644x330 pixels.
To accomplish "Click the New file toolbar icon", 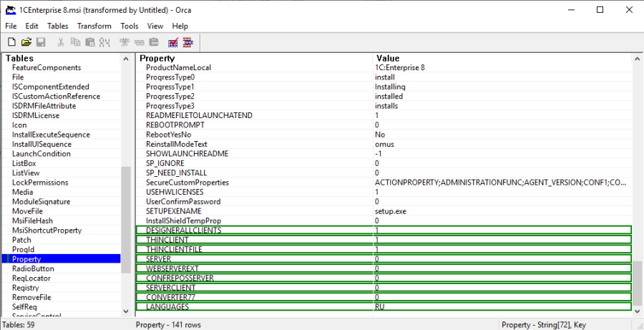I will [12, 42].
